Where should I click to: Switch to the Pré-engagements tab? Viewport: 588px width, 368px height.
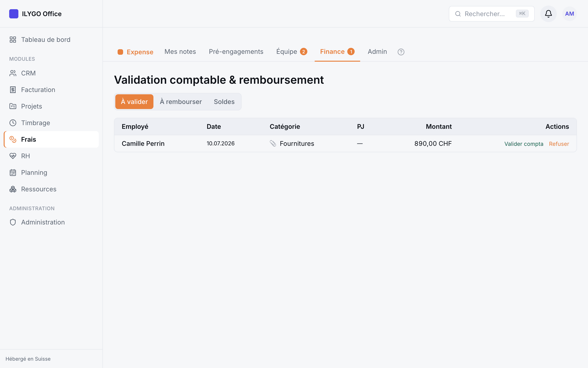click(236, 52)
